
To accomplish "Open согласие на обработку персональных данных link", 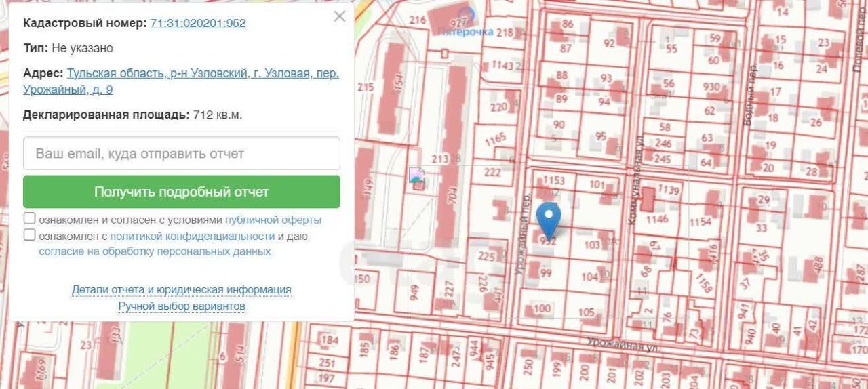I will (155, 251).
